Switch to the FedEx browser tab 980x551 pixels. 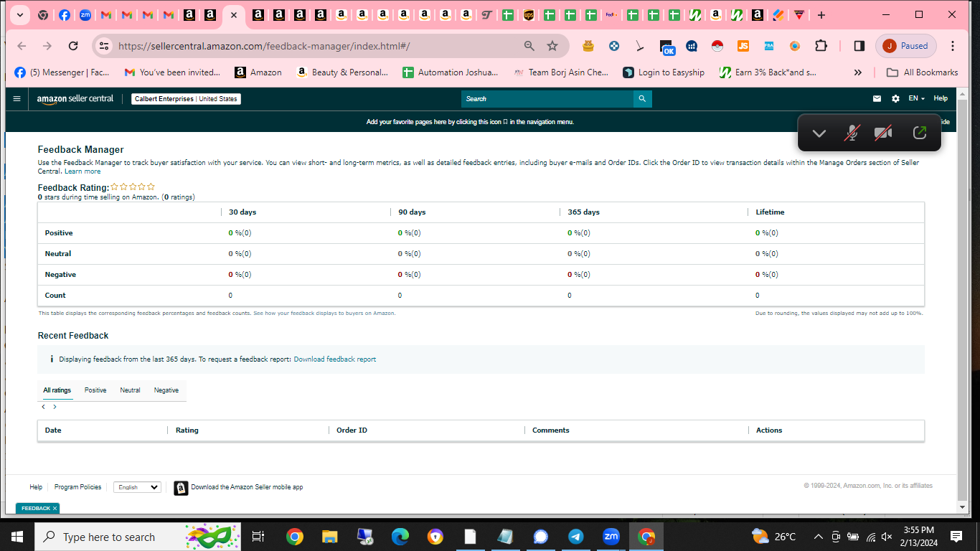point(611,15)
